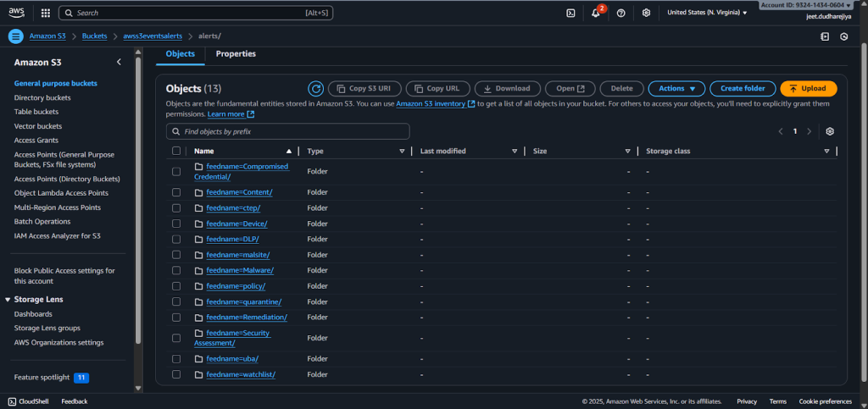Click the Copy S3 URI button

tap(364, 88)
